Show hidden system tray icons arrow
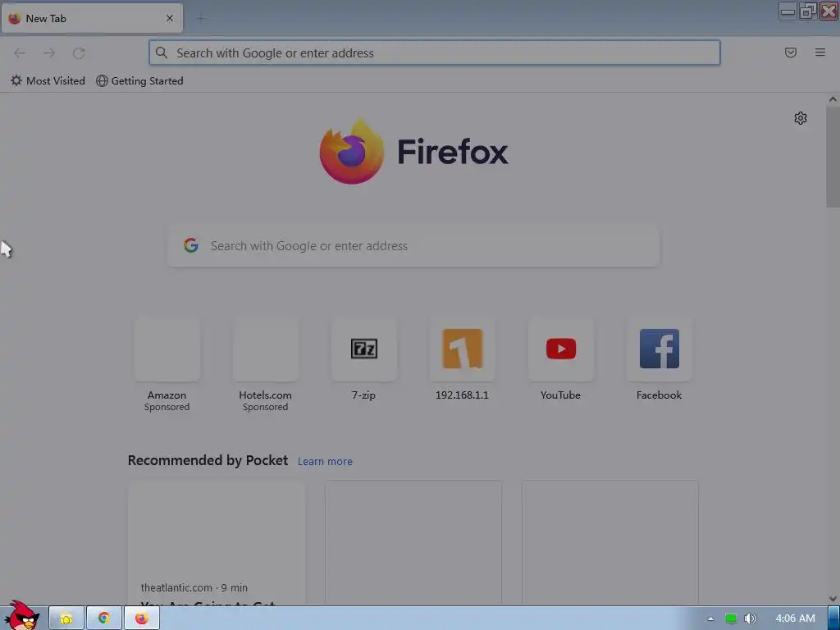 pyautogui.click(x=710, y=619)
